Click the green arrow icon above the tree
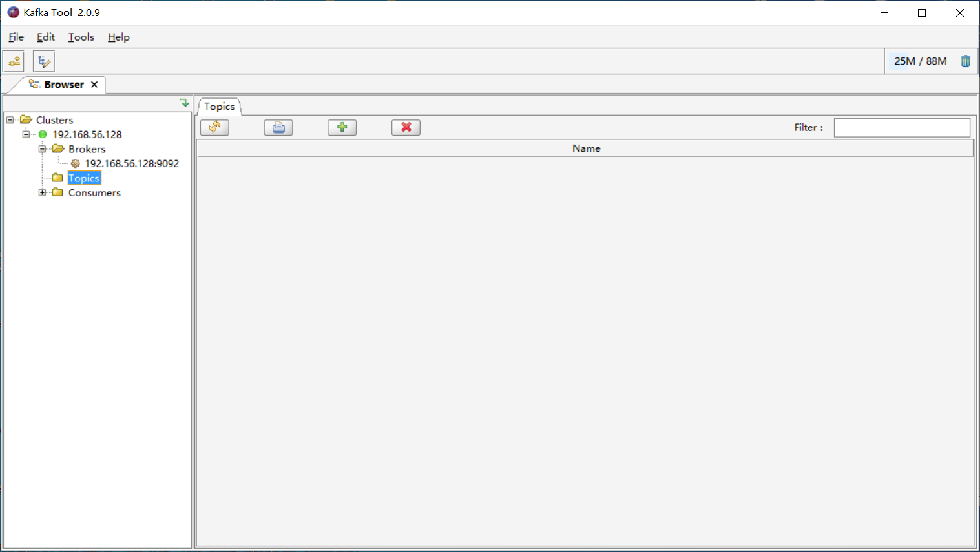 tap(184, 103)
